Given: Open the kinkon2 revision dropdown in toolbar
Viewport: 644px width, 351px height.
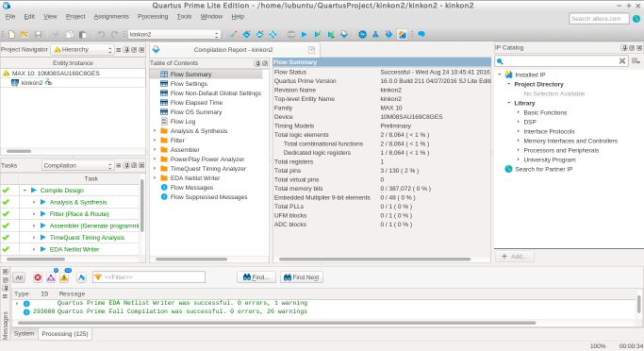Looking at the screenshot, I should [x=174, y=35].
